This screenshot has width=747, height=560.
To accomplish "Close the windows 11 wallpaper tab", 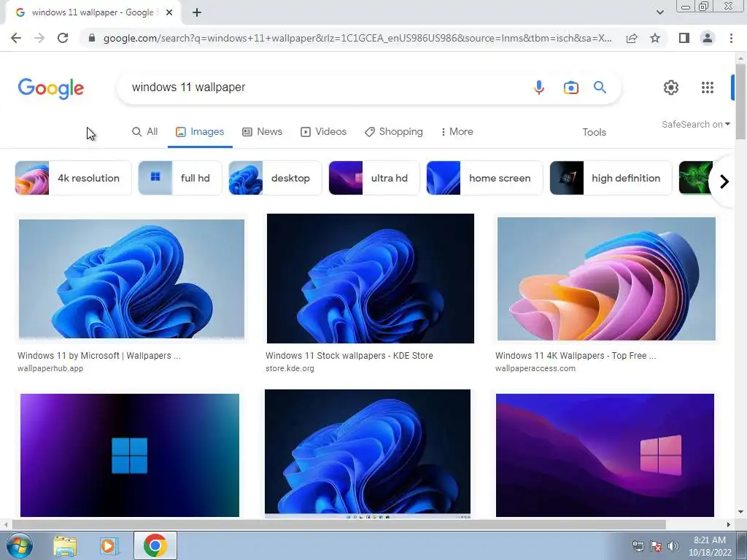I will point(169,12).
